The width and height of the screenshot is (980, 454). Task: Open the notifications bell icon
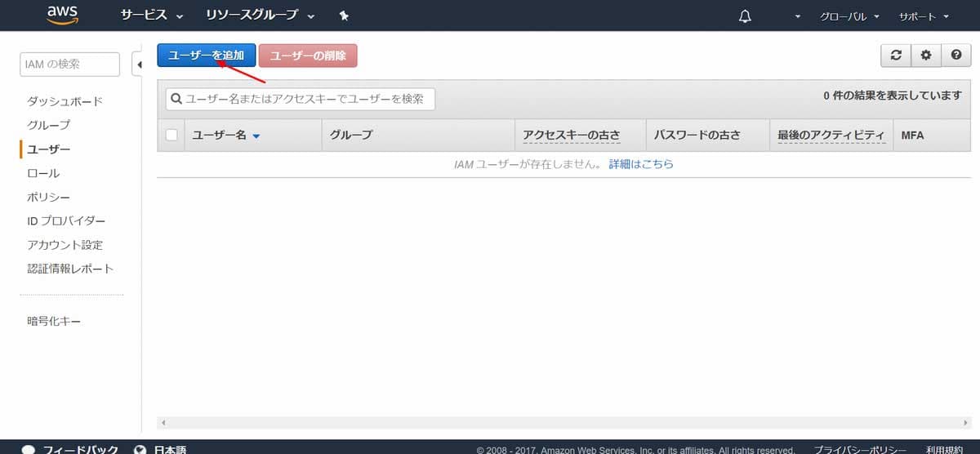[745, 16]
